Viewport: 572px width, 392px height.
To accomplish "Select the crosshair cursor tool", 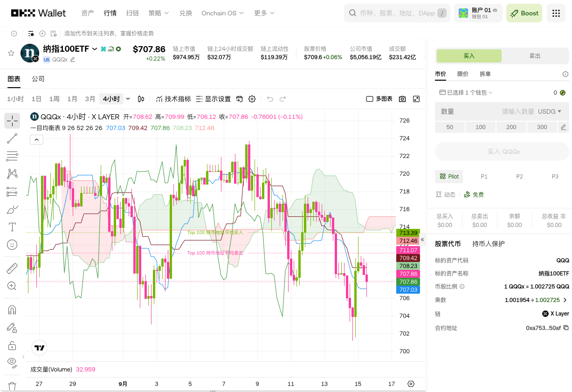I will pos(12,121).
